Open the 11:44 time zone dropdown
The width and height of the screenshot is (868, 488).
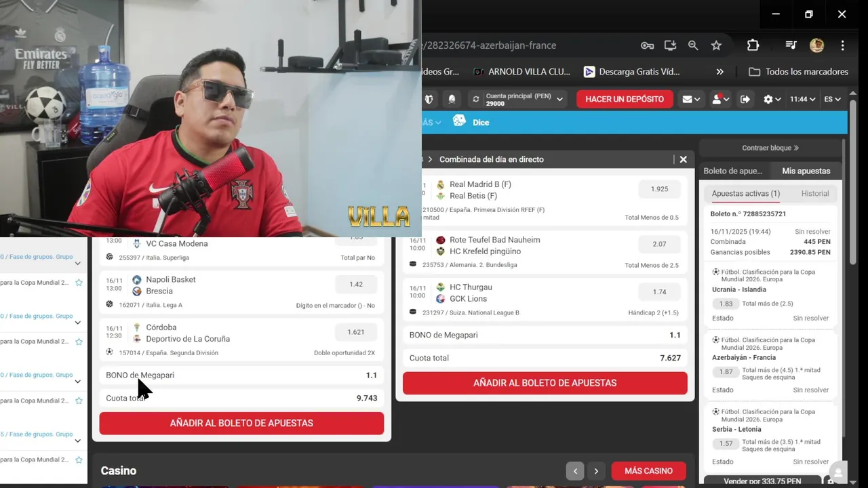pyautogui.click(x=802, y=99)
